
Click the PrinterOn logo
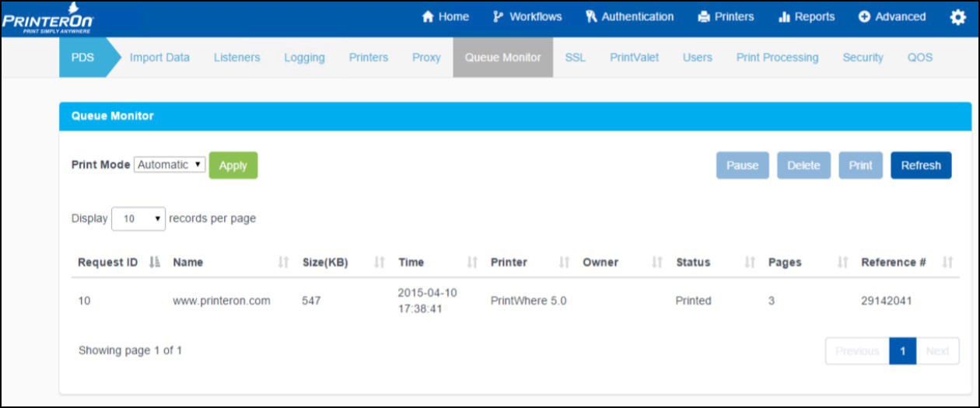point(47,17)
